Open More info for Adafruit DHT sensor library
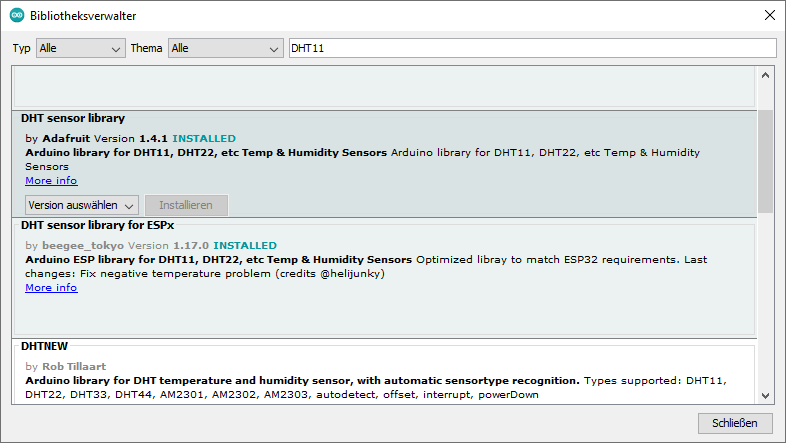 click(51, 181)
